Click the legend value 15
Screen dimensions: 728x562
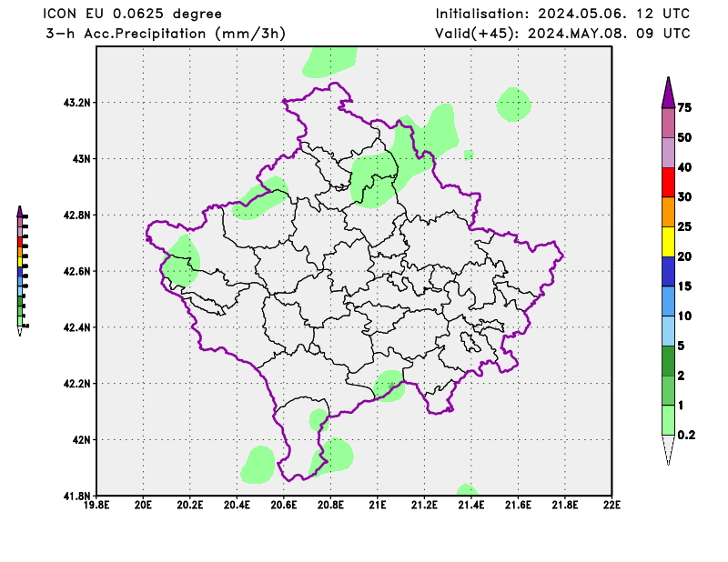(x=684, y=286)
